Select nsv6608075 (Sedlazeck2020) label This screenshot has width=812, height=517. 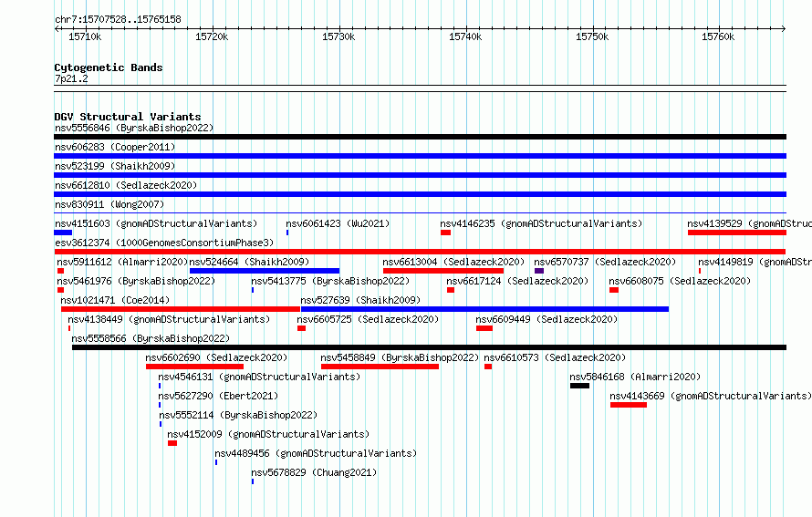point(680,281)
